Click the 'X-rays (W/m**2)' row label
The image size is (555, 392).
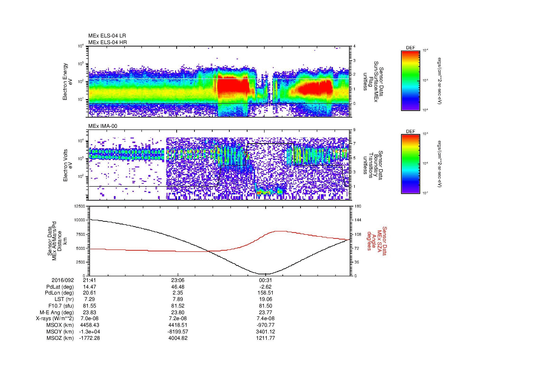tap(55, 318)
